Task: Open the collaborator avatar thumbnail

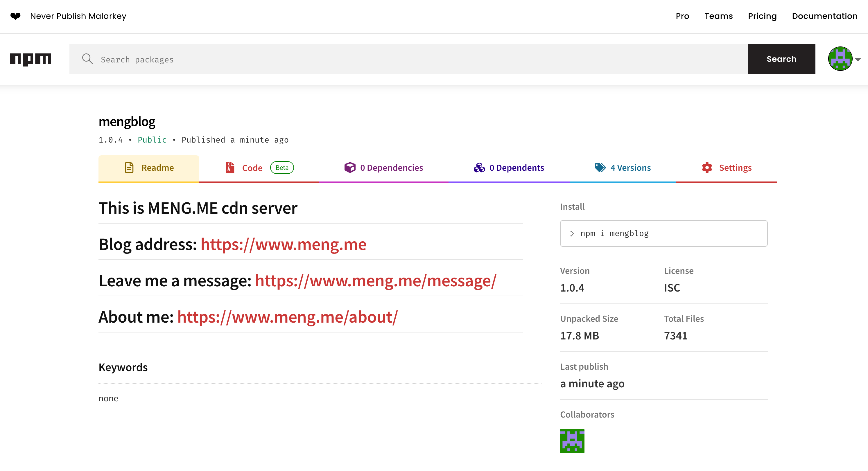Action: 572,441
